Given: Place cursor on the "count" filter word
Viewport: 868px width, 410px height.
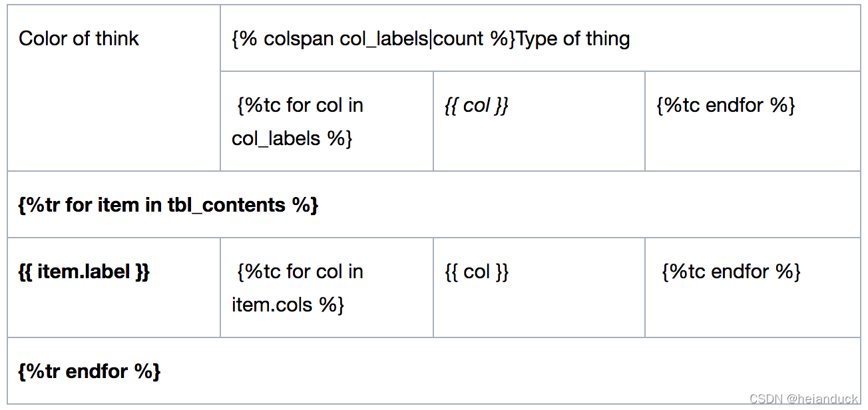Looking at the screenshot, I should [x=459, y=39].
